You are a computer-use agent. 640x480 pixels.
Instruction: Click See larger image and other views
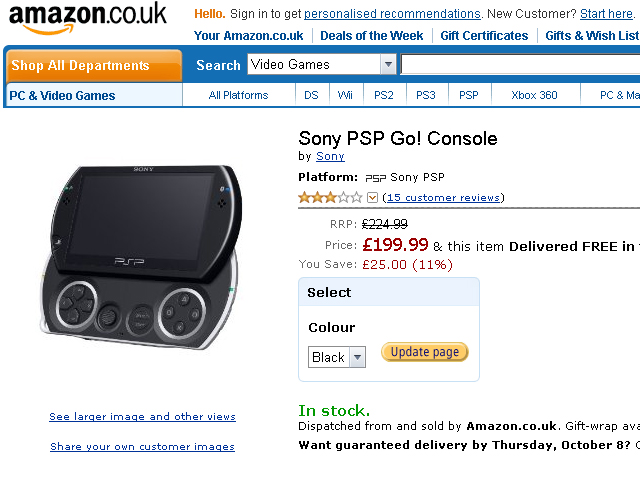pos(142,417)
